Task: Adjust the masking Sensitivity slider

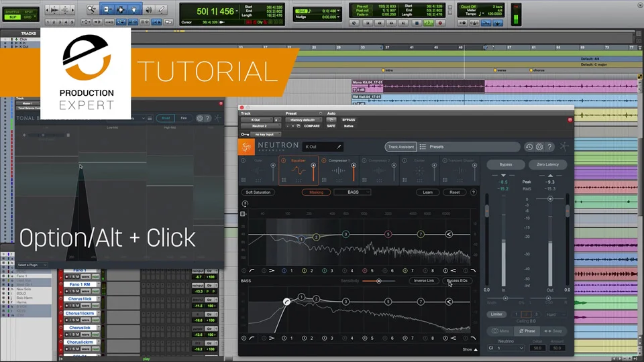Action: [378, 281]
